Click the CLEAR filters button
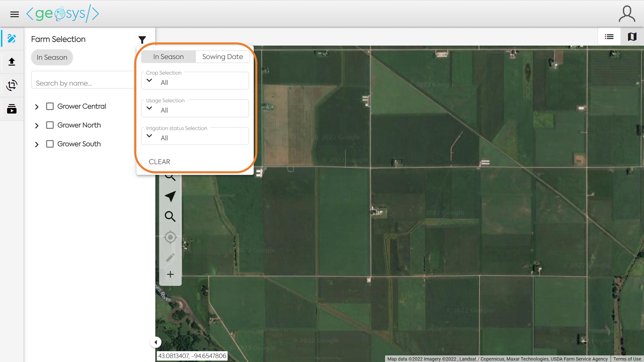The image size is (644, 362). [x=159, y=161]
